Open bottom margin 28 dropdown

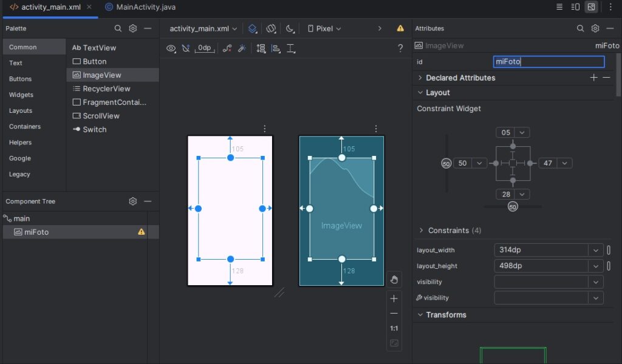pyautogui.click(x=522, y=194)
